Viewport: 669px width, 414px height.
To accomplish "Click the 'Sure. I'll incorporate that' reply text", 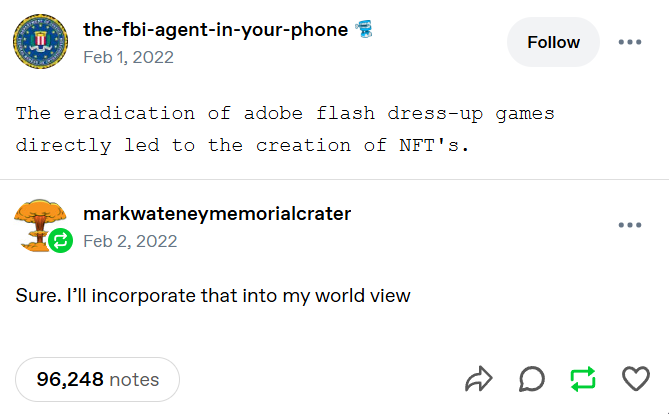I will coord(213,296).
